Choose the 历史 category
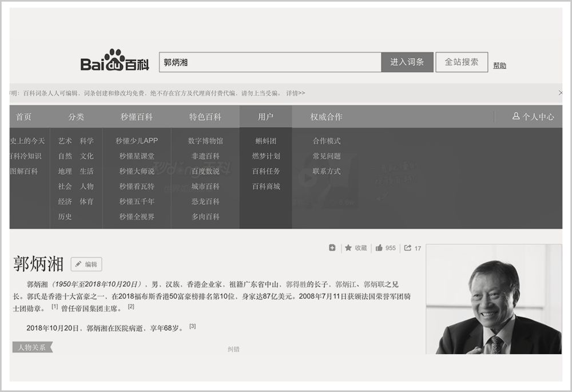This screenshot has width=572, height=392. point(65,216)
